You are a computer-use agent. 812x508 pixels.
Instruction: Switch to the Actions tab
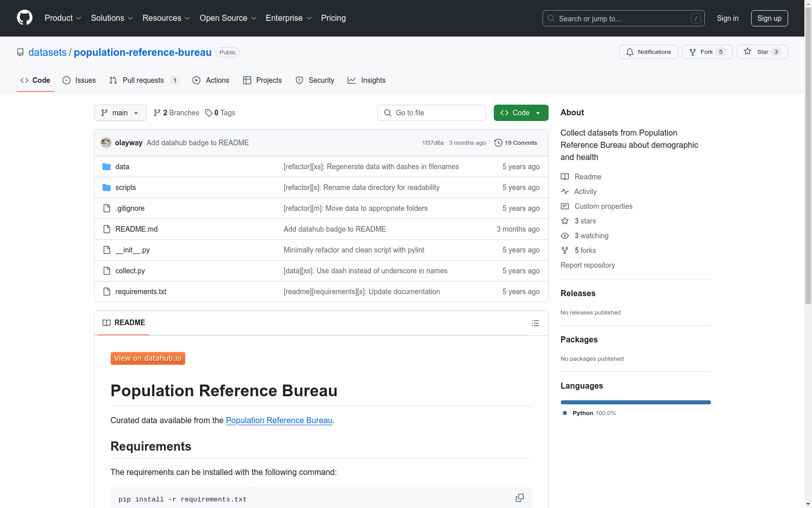pos(211,80)
